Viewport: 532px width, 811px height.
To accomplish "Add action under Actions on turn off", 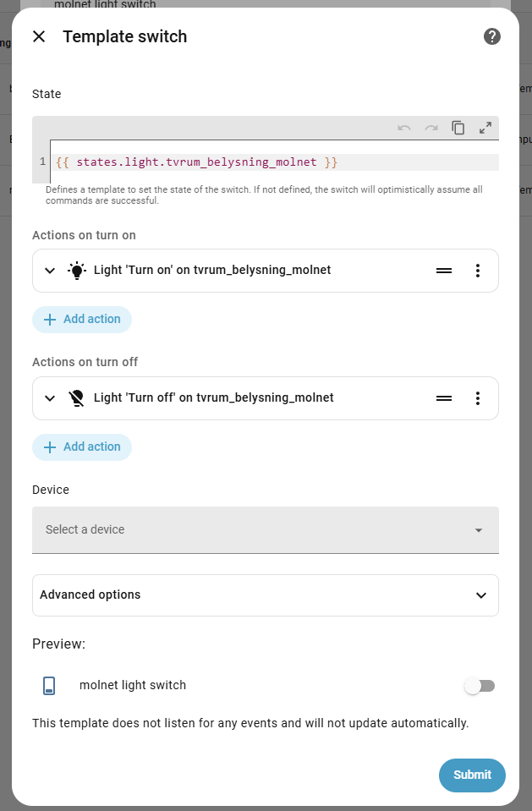I will 82,447.
